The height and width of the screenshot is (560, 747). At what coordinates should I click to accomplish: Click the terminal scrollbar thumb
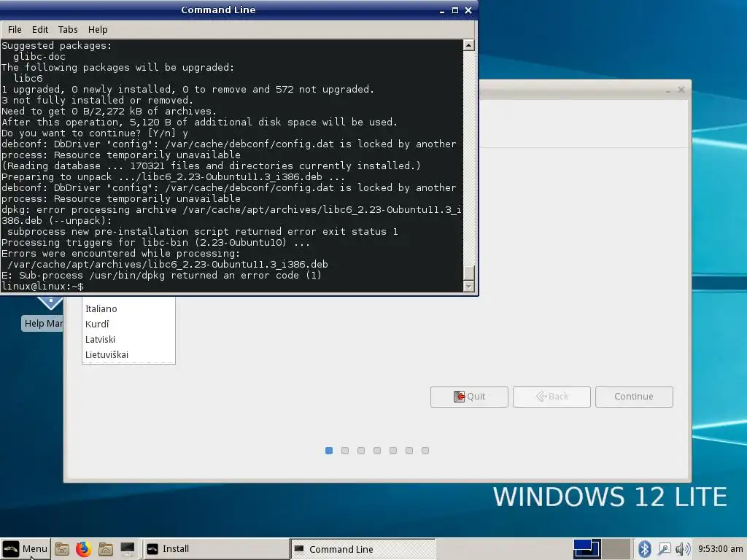(x=469, y=273)
